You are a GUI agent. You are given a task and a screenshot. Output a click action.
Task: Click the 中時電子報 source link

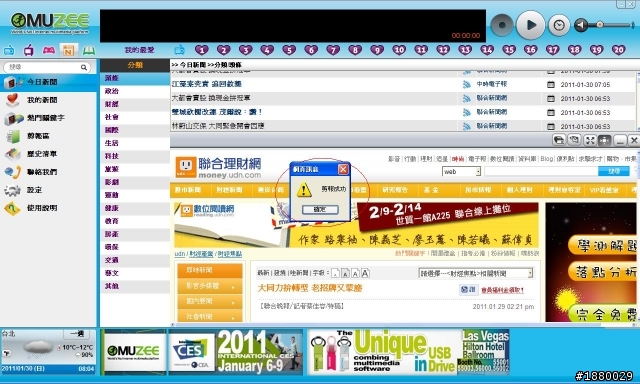(x=491, y=84)
